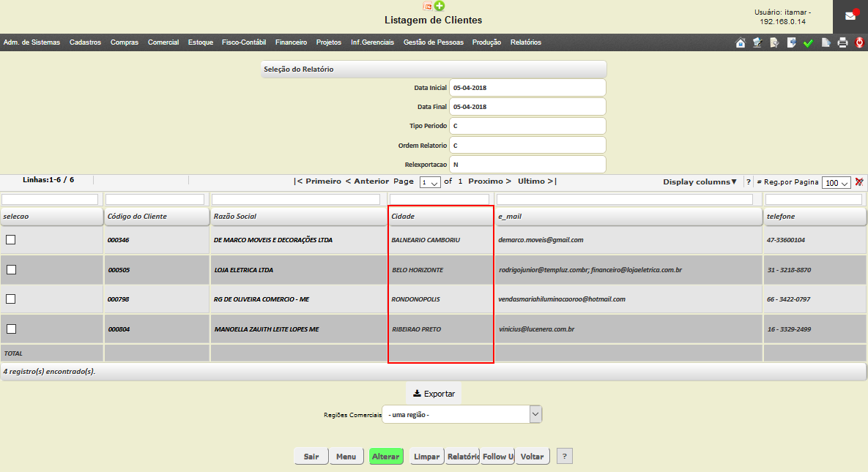
Task: Sort by telefone column header
Action: point(815,217)
